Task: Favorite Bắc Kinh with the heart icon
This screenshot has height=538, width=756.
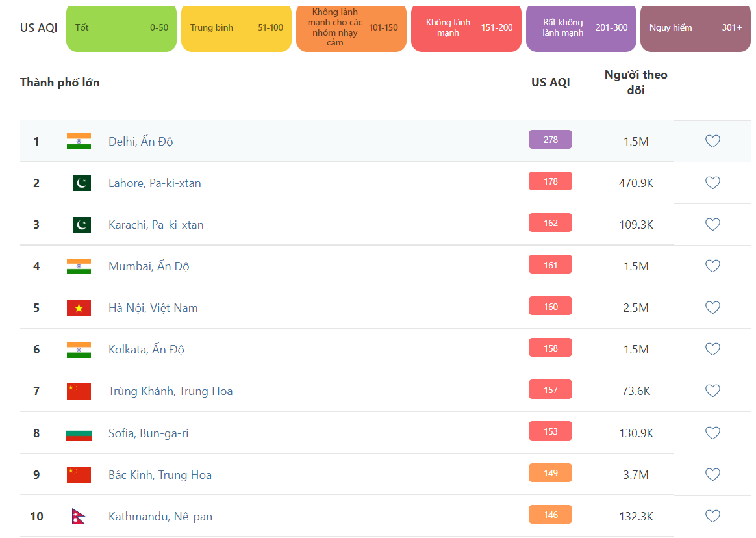Action: click(712, 474)
